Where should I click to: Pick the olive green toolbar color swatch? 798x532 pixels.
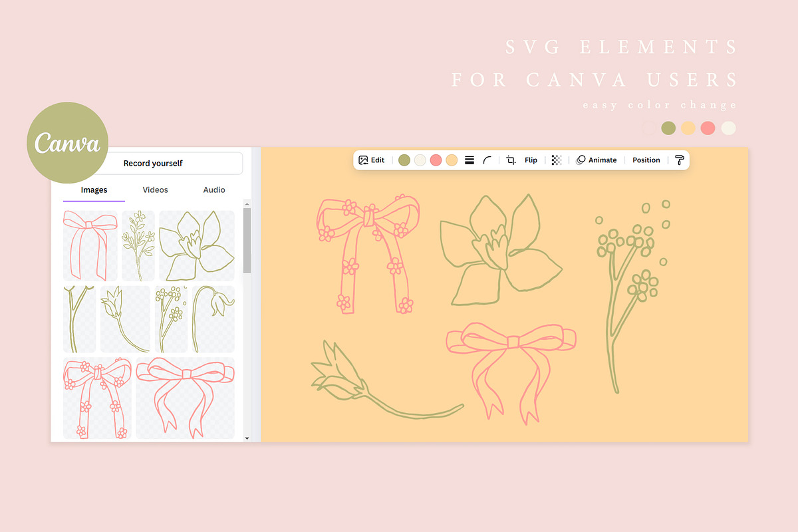404,160
